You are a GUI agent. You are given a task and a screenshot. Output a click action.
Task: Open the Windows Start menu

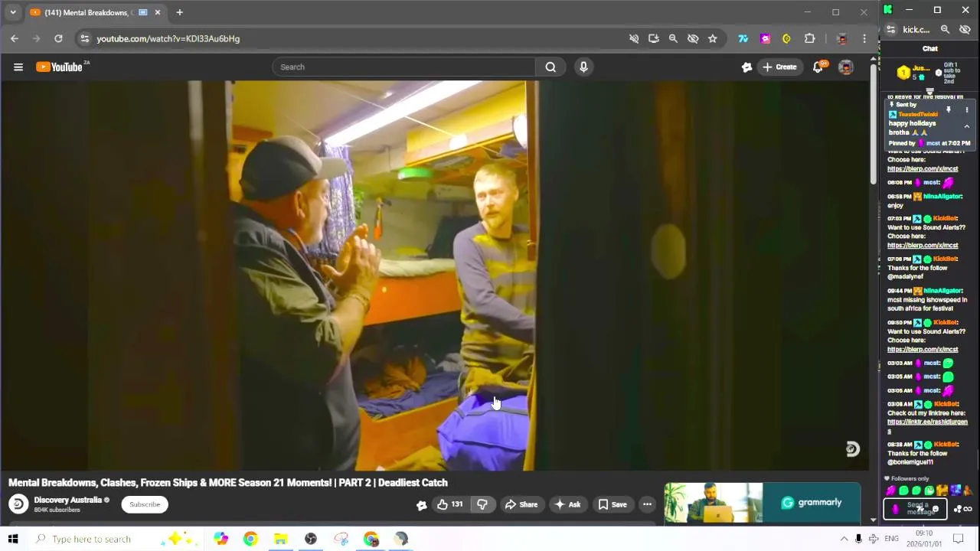(x=13, y=539)
